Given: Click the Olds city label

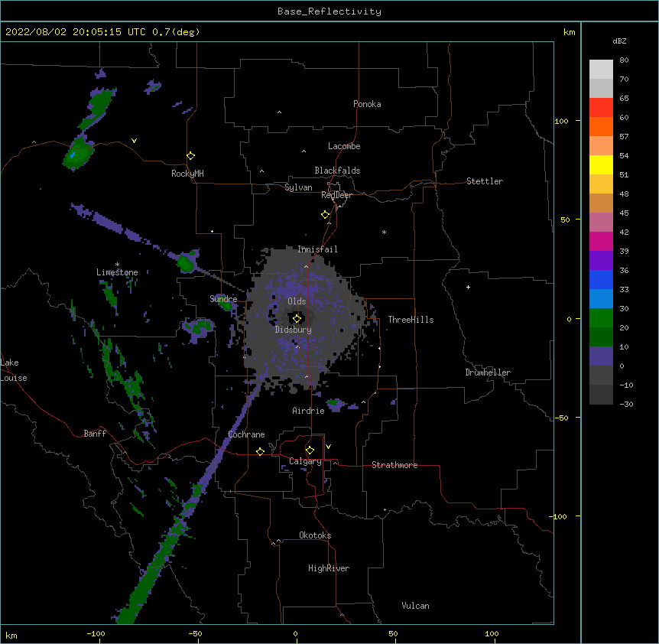Looking at the screenshot, I should 297,301.
